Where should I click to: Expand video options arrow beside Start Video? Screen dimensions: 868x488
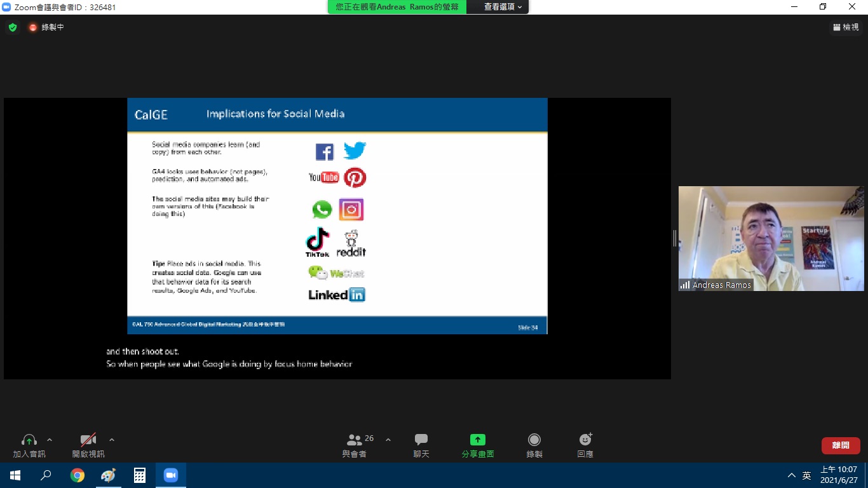pos(112,440)
